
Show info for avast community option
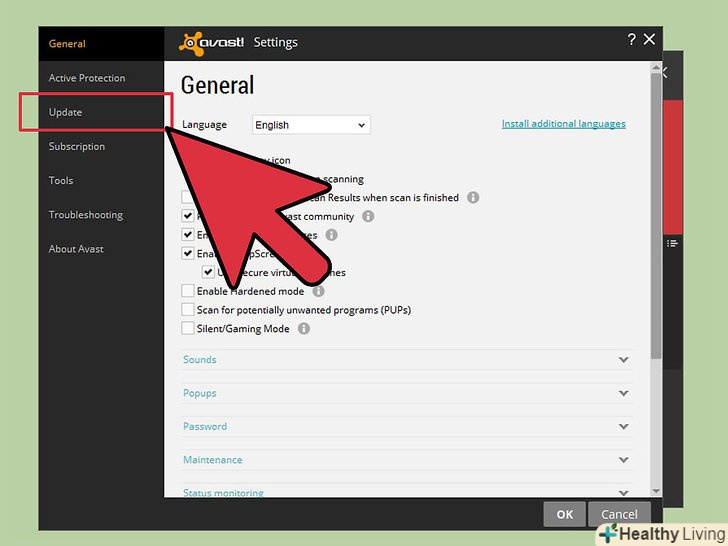coord(368,216)
